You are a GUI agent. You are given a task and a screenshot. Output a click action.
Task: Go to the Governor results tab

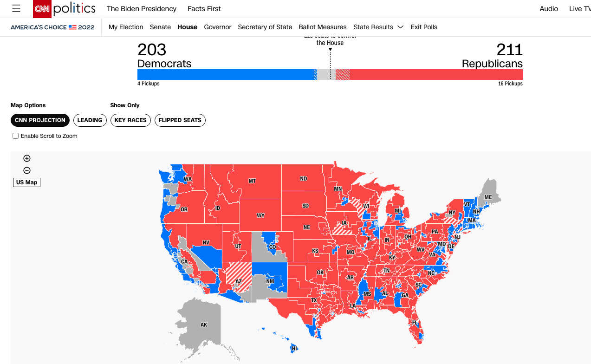pyautogui.click(x=217, y=27)
